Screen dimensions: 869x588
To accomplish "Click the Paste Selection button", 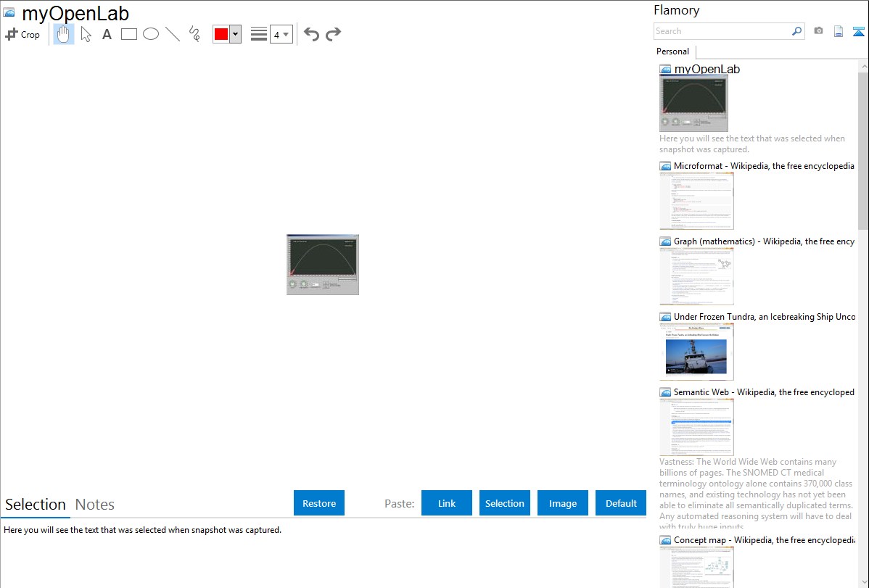I will [505, 503].
